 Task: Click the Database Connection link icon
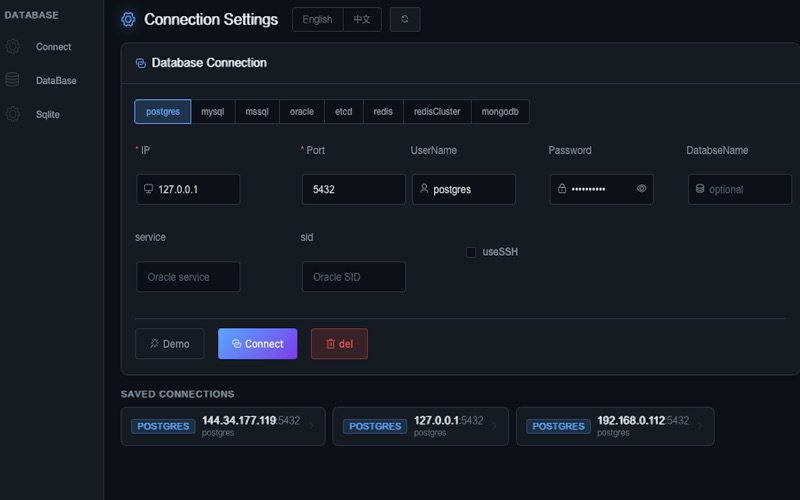140,63
